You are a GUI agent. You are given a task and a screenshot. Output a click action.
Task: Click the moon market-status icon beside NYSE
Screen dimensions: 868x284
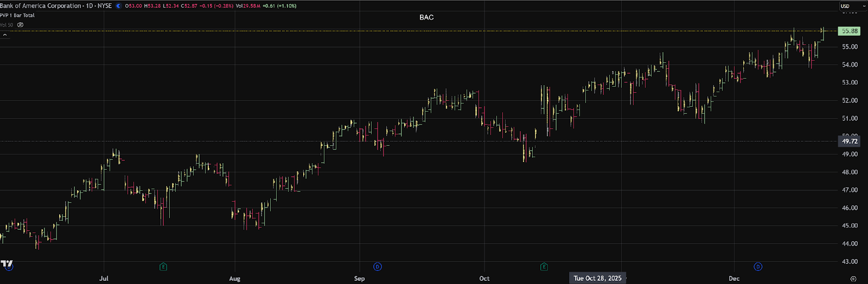coord(118,6)
